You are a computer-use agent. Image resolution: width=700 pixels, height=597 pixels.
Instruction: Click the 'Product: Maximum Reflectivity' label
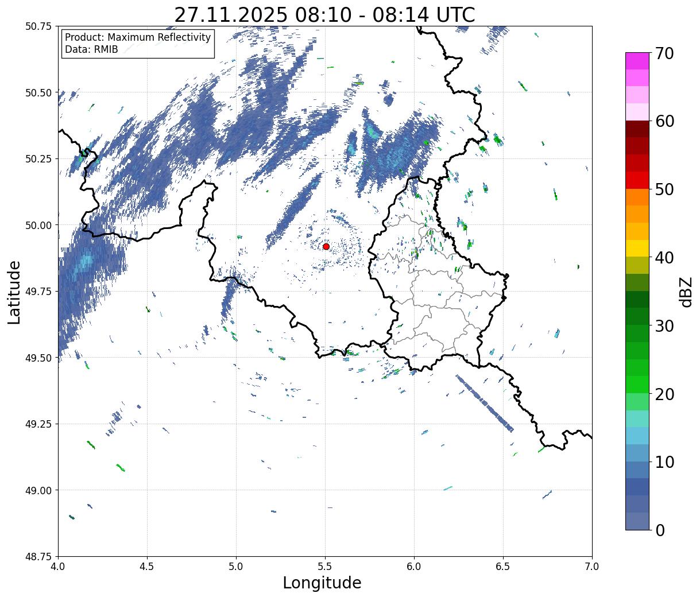(x=138, y=37)
